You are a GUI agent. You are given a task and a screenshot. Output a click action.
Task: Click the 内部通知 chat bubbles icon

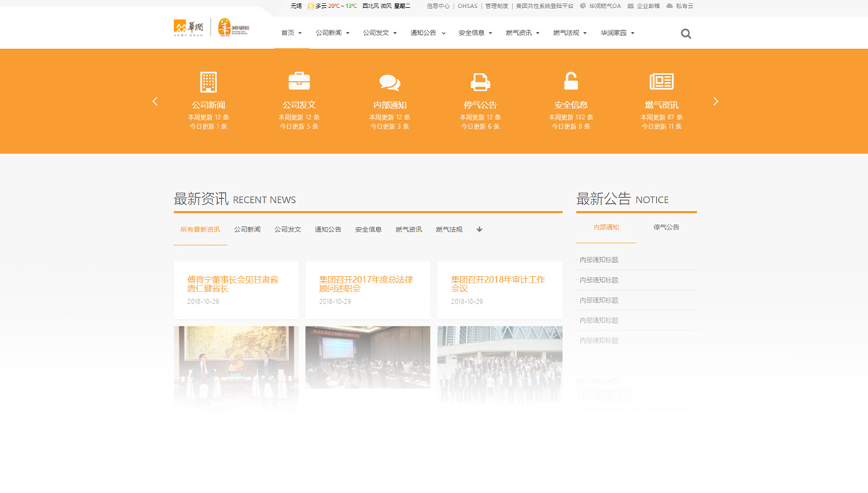tap(389, 82)
